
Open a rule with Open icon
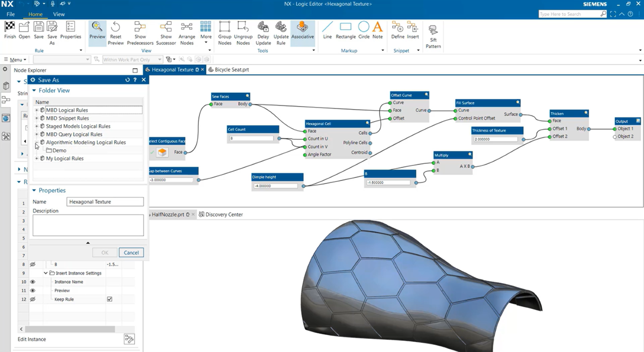point(24,27)
